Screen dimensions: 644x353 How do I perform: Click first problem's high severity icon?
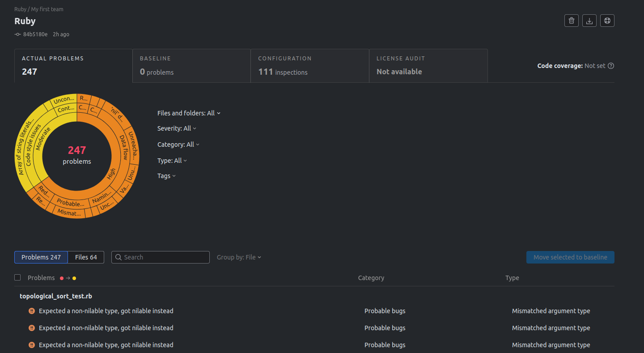32,311
